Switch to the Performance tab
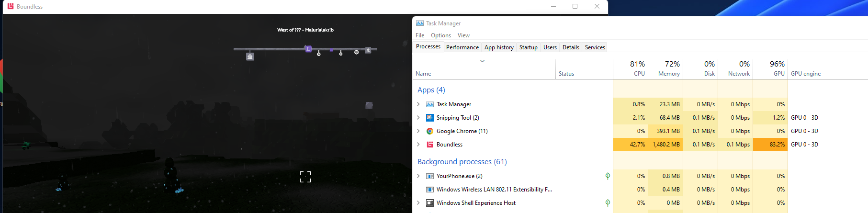The height and width of the screenshot is (213, 868). pyautogui.click(x=462, y=47)
